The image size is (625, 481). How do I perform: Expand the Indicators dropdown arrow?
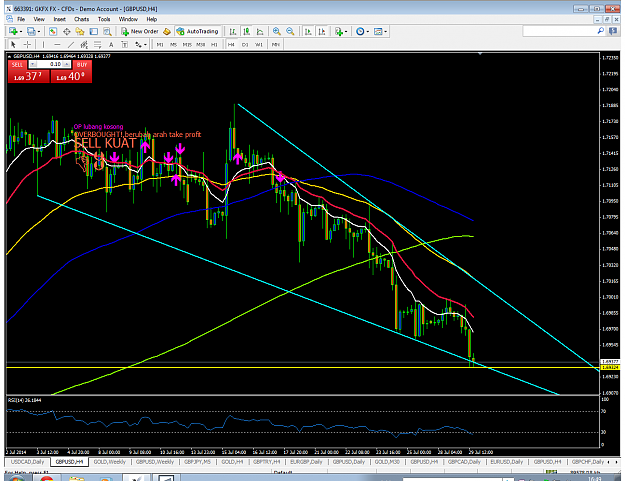[346, 32]
